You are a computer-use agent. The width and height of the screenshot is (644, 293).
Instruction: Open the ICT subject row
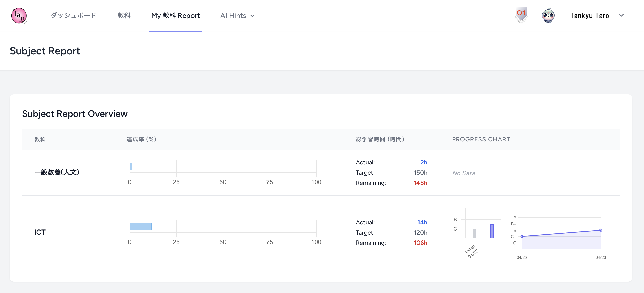coord(321,232)
